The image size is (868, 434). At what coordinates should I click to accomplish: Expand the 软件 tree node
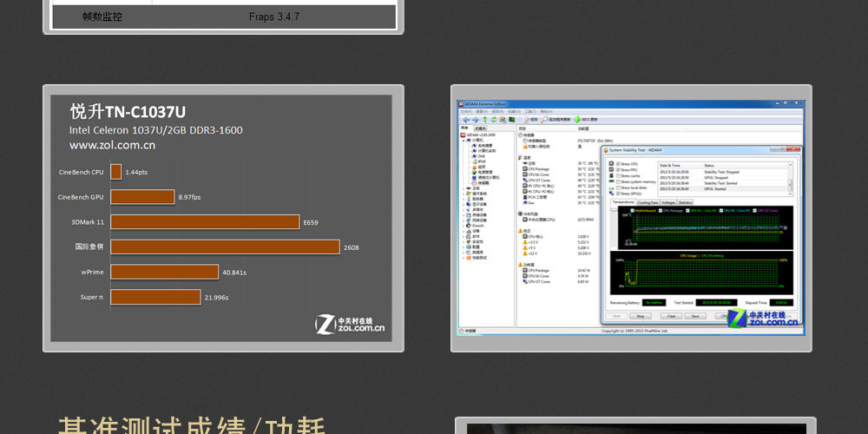pos(464,236)
